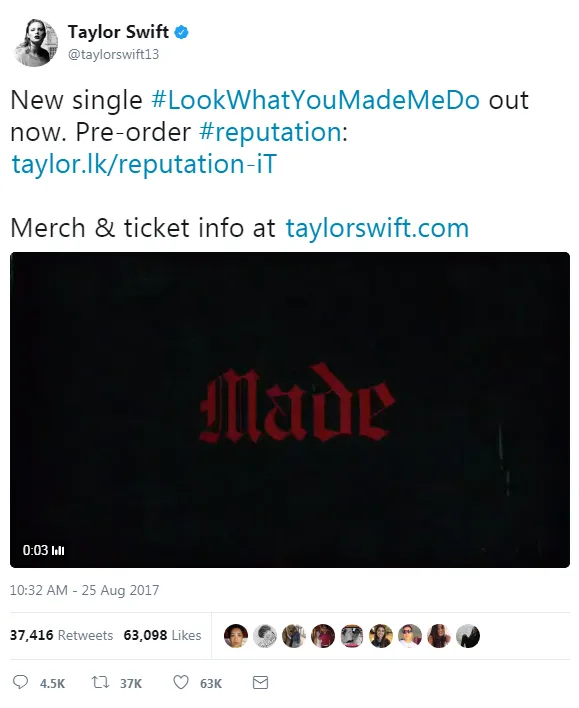Open Taylor Swift's profile avatar
Screen dimensions: 579x708
[36, 43]
